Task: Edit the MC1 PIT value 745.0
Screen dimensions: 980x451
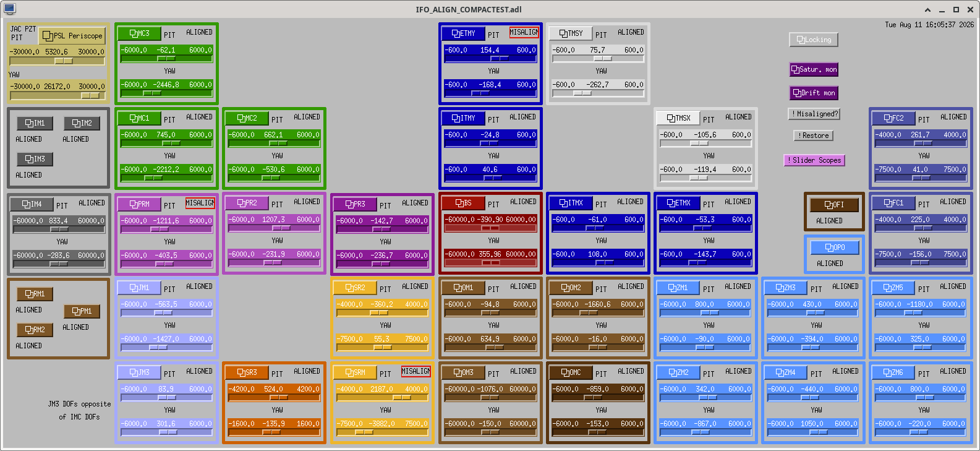Action: (166, 135)
